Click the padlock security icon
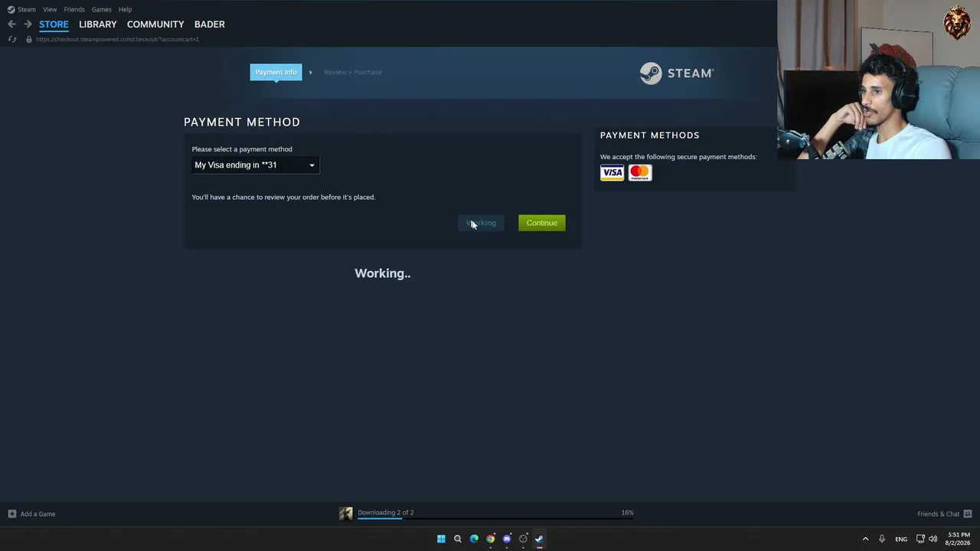 [x=29, y=39]
